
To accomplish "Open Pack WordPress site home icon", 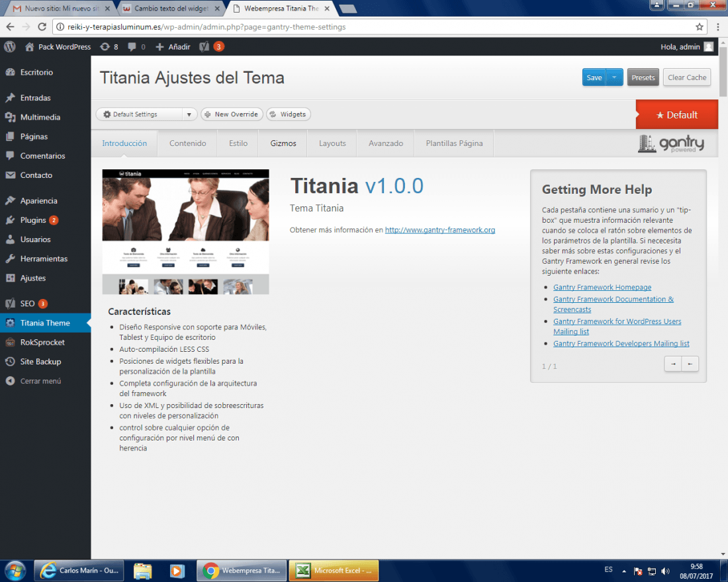I will (x=29, y=47).
